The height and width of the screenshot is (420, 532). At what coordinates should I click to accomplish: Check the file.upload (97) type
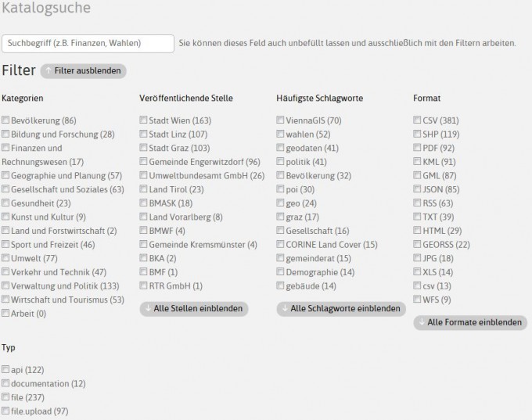(5, 411)
